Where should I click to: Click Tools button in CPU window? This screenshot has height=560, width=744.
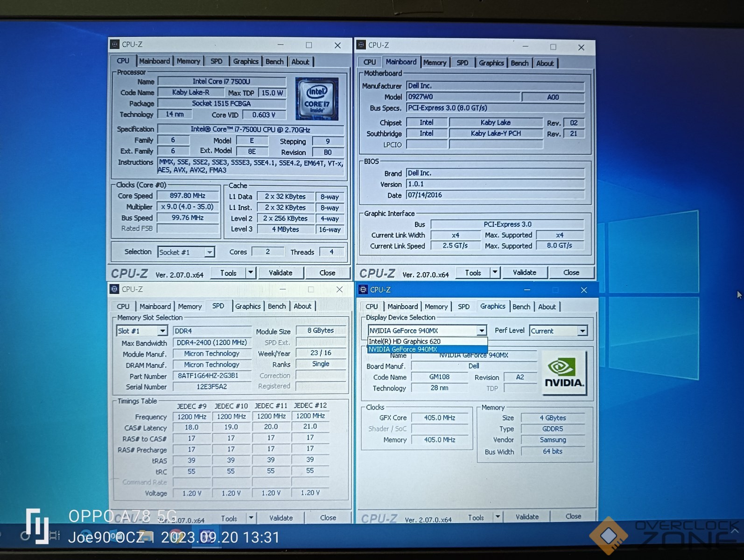[228, 273]
